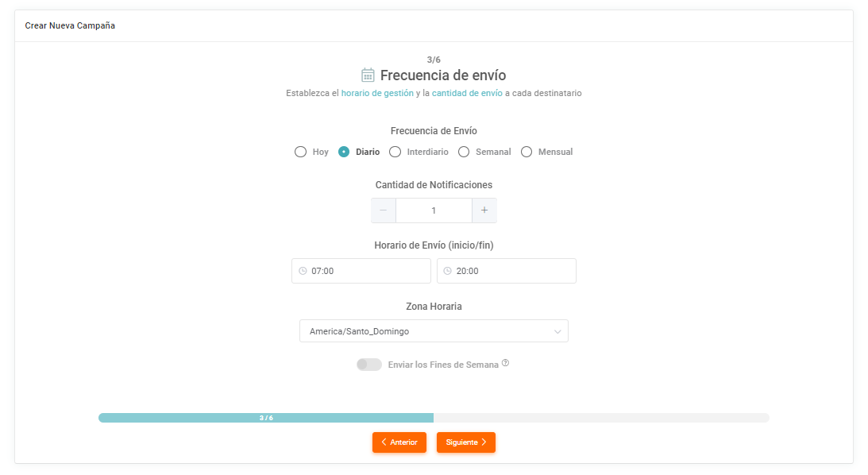Select the Hoy frequency radio button
This screenshot has height=475, width=868.
[300, 152]
